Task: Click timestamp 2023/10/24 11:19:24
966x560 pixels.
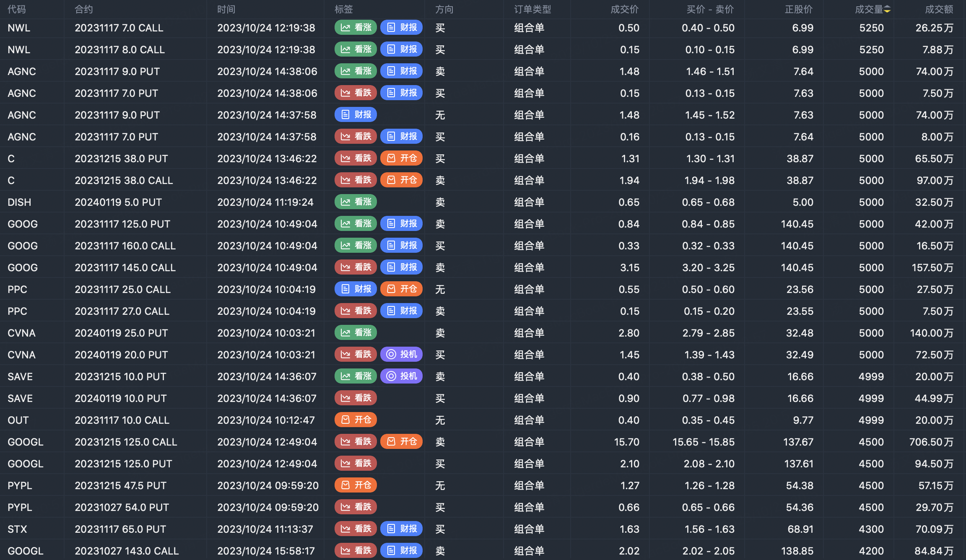Action: point(265,202)
